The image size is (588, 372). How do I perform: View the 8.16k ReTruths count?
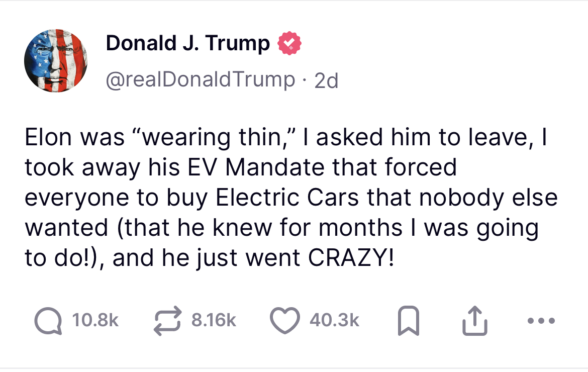[214, 321]
